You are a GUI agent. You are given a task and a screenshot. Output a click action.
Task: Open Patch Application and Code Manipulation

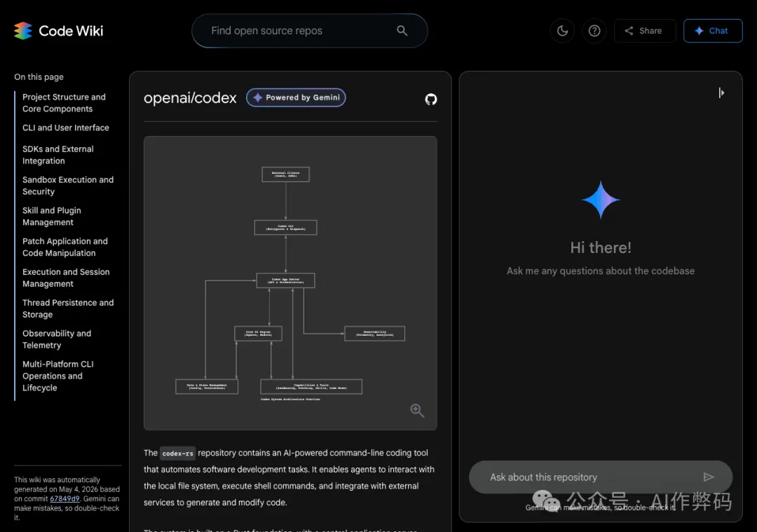pyautogui.click(x=65, y=247)
